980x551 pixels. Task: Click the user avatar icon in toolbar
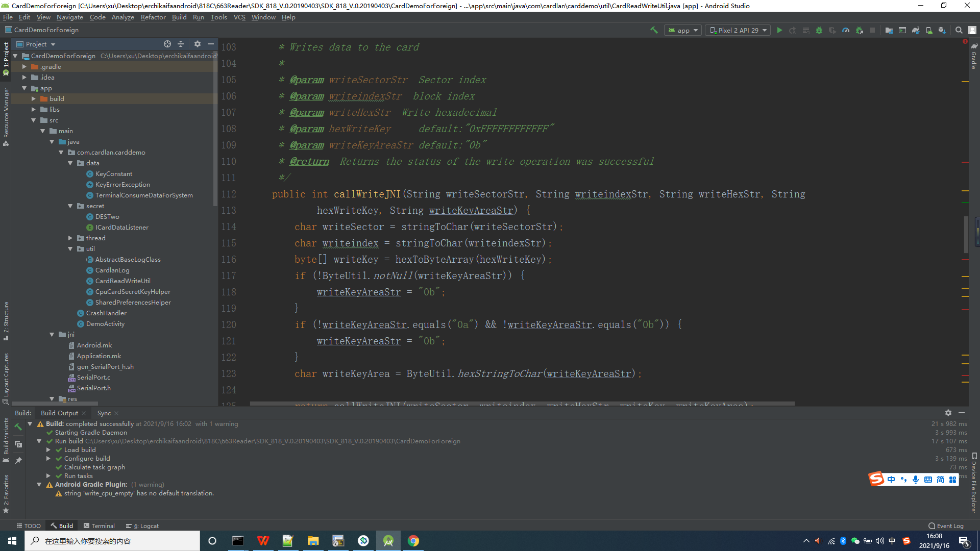click(x=972, y=30)
